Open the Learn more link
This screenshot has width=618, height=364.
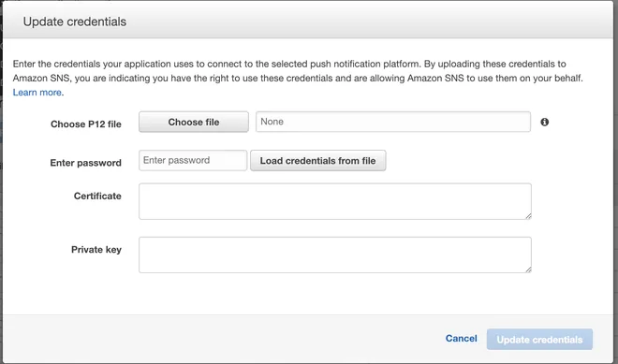click(37, 93)
